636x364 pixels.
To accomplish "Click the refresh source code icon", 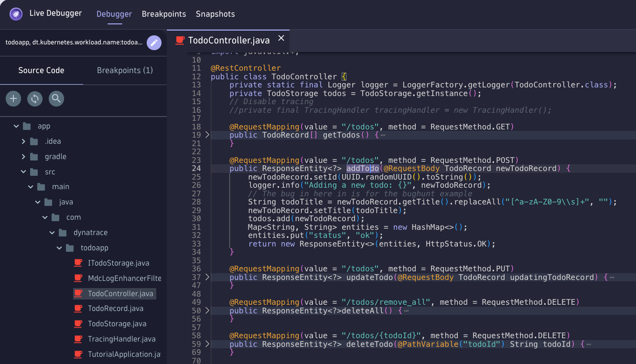I will [x=35, y=99].
